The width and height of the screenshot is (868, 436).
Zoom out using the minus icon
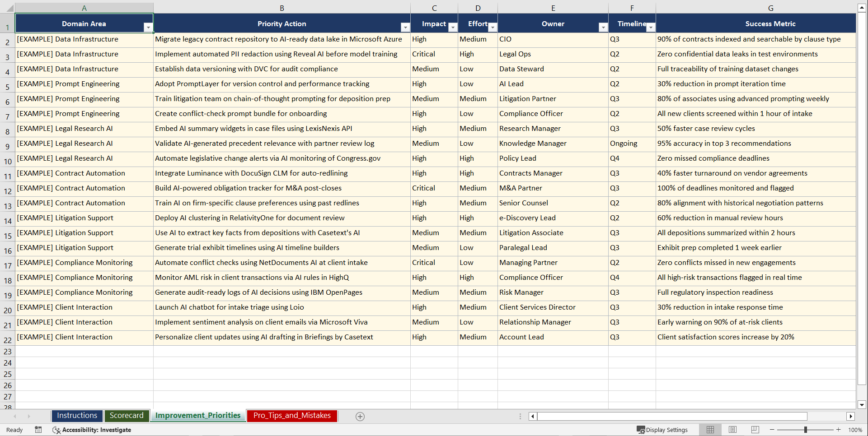(772, 430)
